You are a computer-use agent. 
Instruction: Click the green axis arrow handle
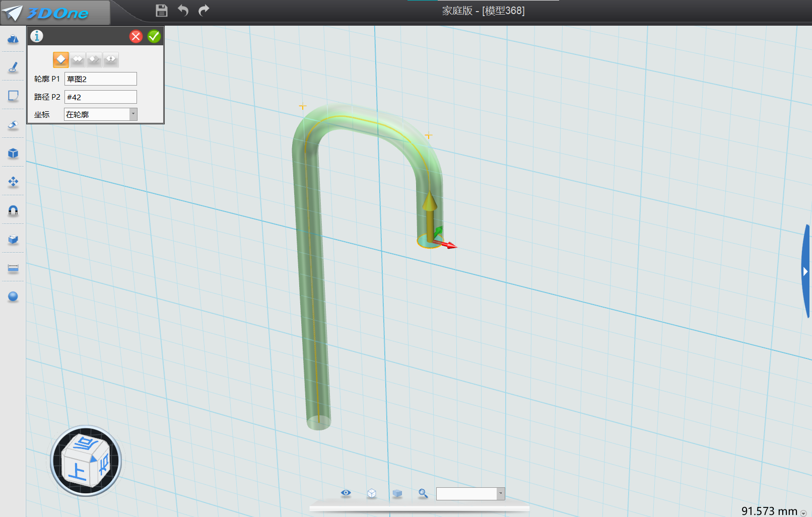438,232
